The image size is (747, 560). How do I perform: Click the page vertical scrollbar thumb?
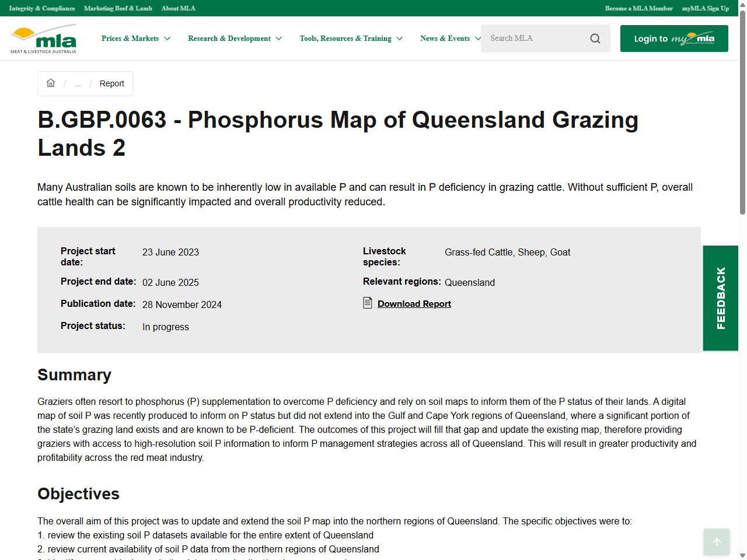point(742,112)
